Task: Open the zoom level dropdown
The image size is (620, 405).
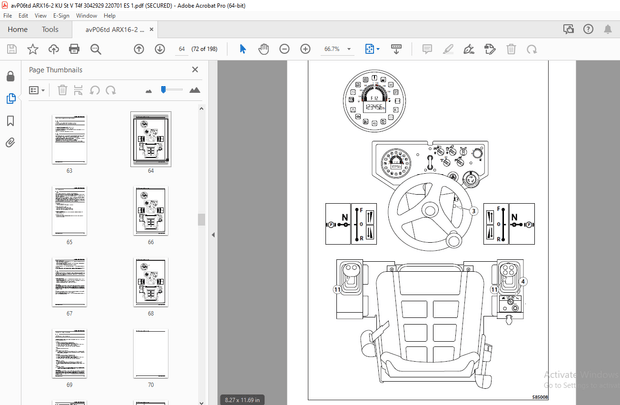Action: click(349, 49)
